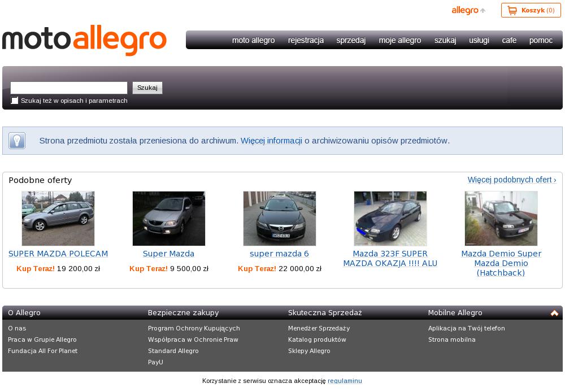565x392 pixels.
Task: Open Mazda 323F car thumbnail
Action: tap(390, 219)
